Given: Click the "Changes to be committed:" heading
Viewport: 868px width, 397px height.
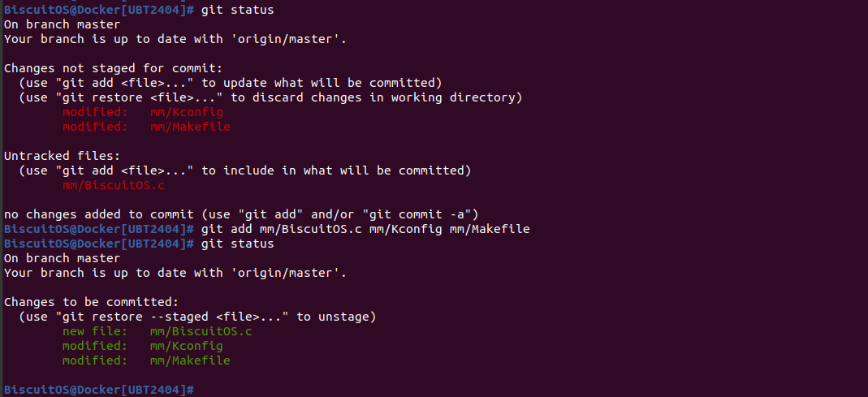Looking at the screenshot, I should pyautogui.click(x=91, y=302).
